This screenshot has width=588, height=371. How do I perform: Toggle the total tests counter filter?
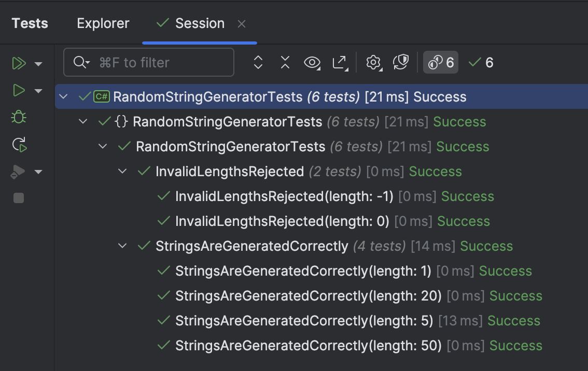(440, 62)
